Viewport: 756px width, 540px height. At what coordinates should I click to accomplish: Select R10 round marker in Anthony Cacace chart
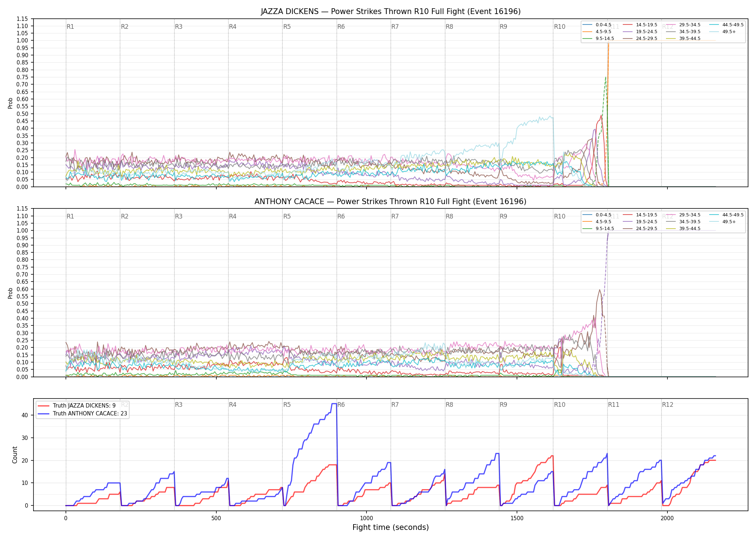click(x=559, y=216)
